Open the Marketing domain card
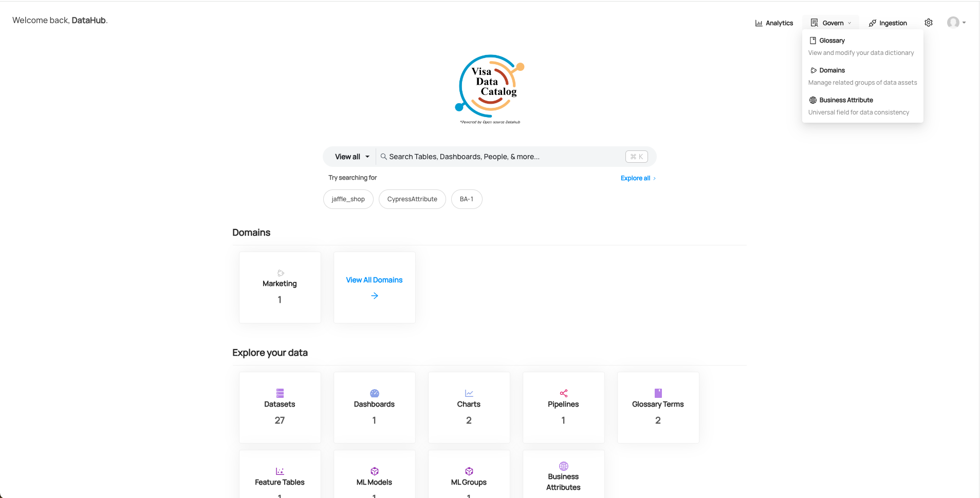 [280, 288]
